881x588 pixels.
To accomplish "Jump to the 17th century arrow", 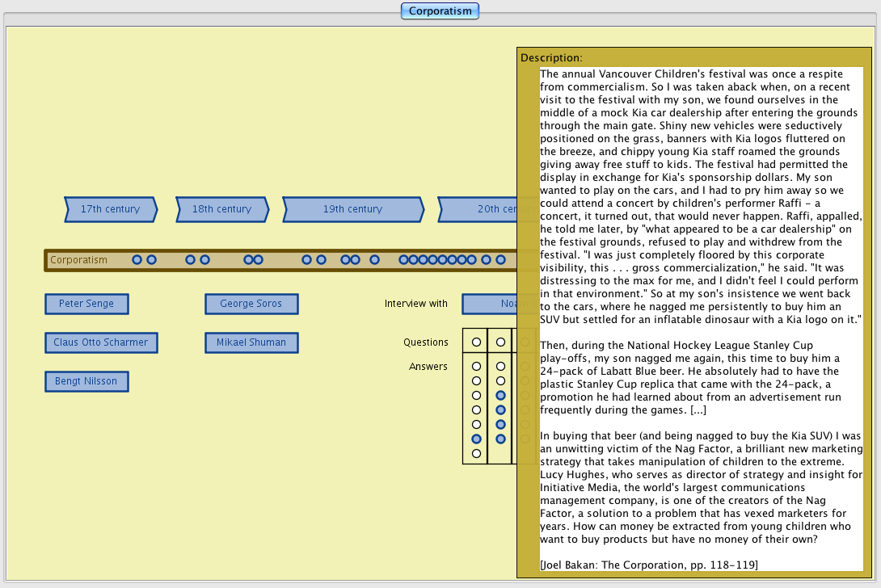I will [110, 209].
